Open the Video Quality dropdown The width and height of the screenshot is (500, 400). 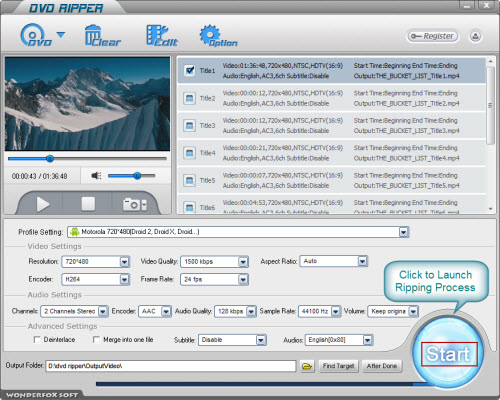coord(243,262)
